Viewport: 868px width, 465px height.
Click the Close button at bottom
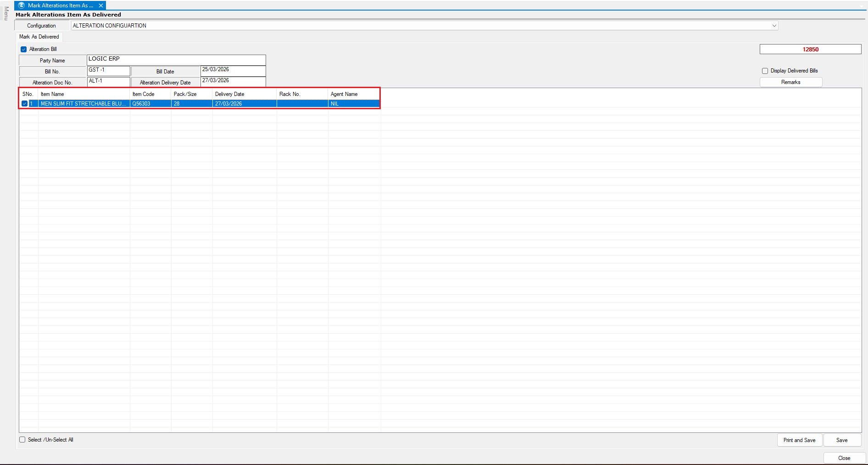tap(844, 458)
